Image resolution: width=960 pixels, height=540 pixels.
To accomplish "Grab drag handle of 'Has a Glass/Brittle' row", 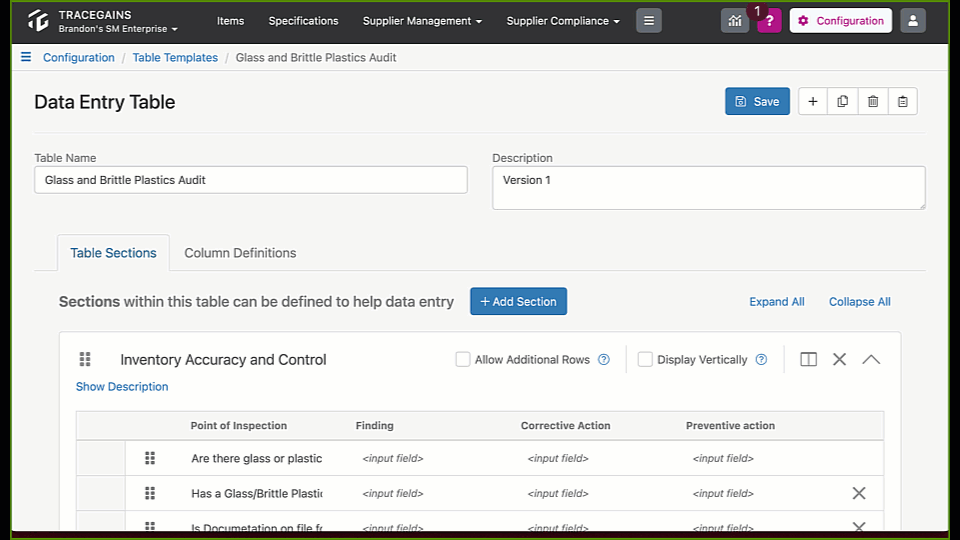I will coord(150,493).
